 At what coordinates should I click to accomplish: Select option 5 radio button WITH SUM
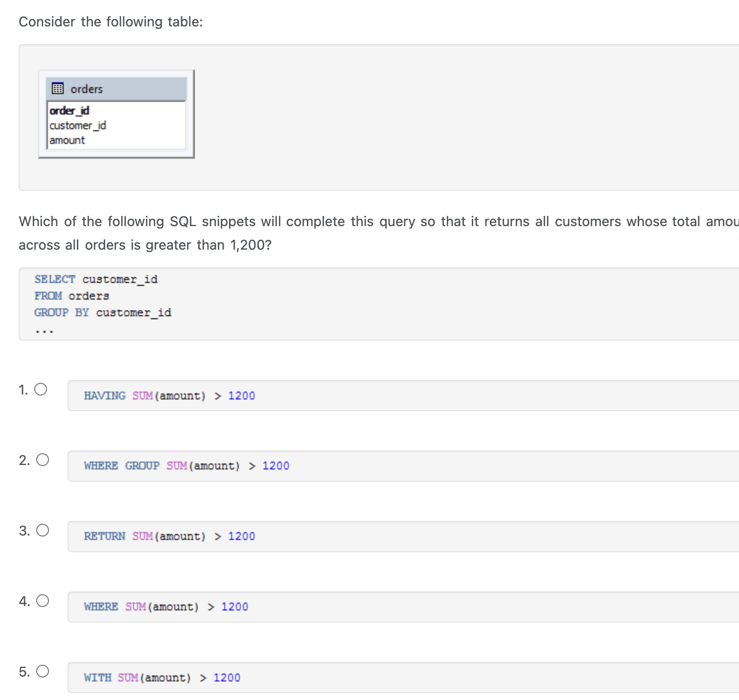pyautogui.click(x=43, y=671)
